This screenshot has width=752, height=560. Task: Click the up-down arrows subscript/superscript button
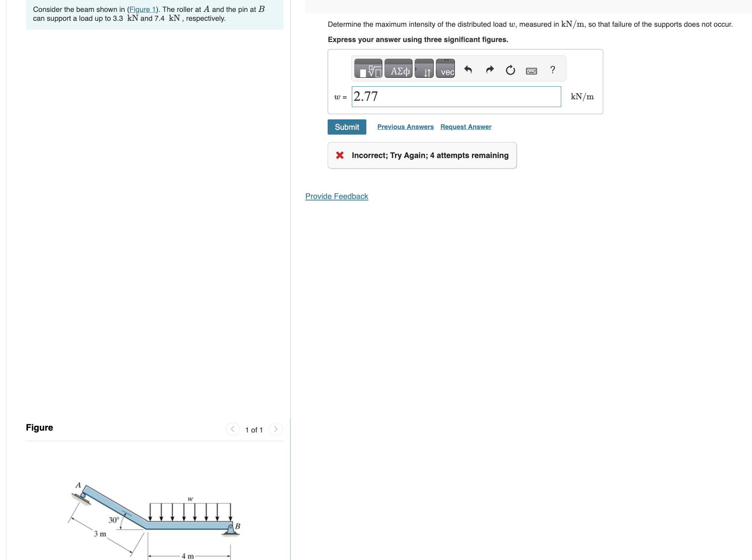tap(424, 69)
